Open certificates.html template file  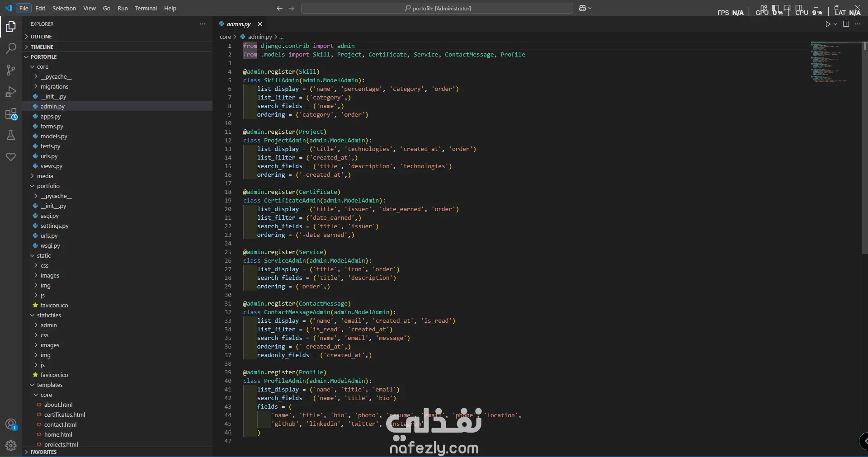coord(118,415)
